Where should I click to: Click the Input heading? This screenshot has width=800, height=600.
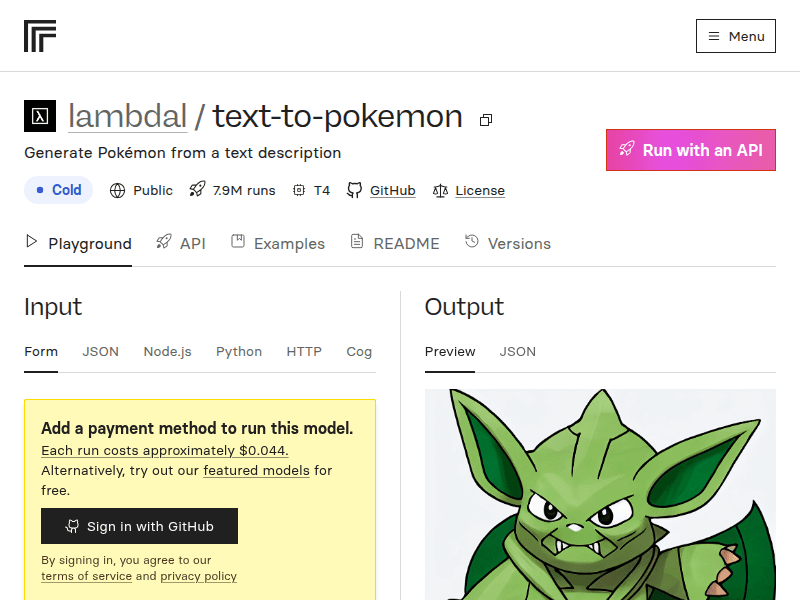(x=53, y=307)
